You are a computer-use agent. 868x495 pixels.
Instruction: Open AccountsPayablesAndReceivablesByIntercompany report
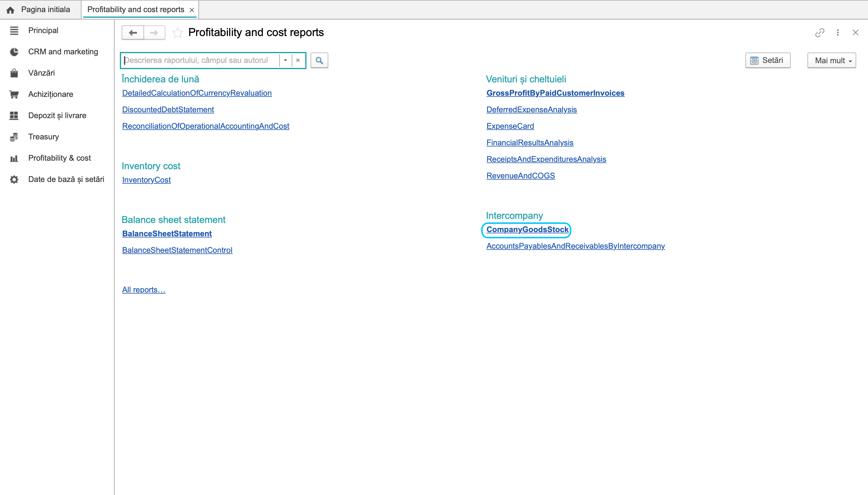point(575,246)
